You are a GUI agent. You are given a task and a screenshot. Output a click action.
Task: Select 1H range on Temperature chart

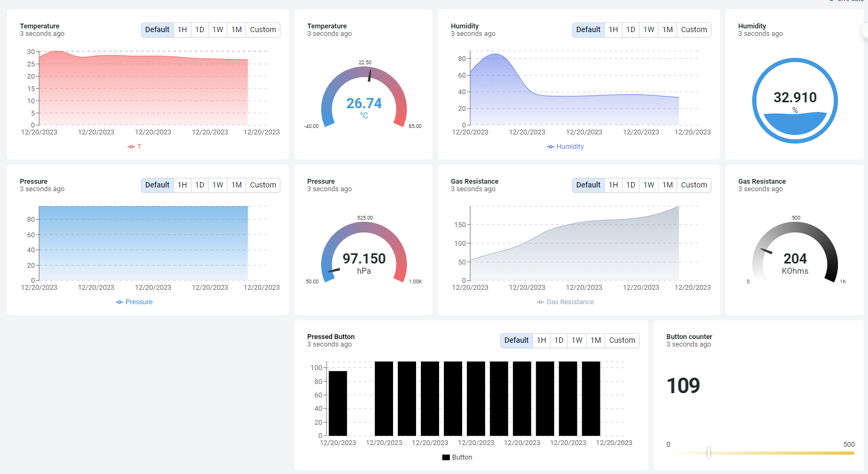[x=182, y=30]
